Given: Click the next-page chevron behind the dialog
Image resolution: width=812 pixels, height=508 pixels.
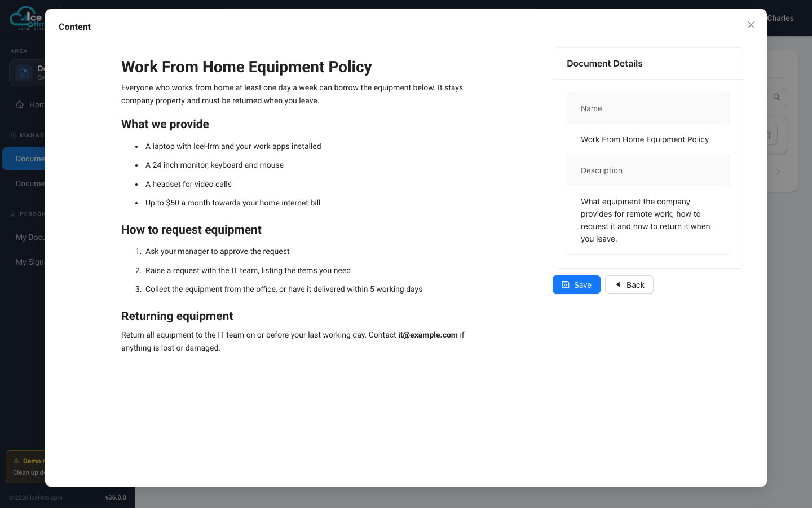Looking at the screenshot, I should click(778, 172).
